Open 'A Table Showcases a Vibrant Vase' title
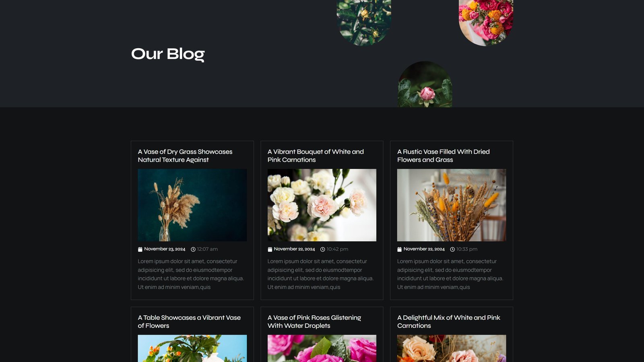 [189, 322]
